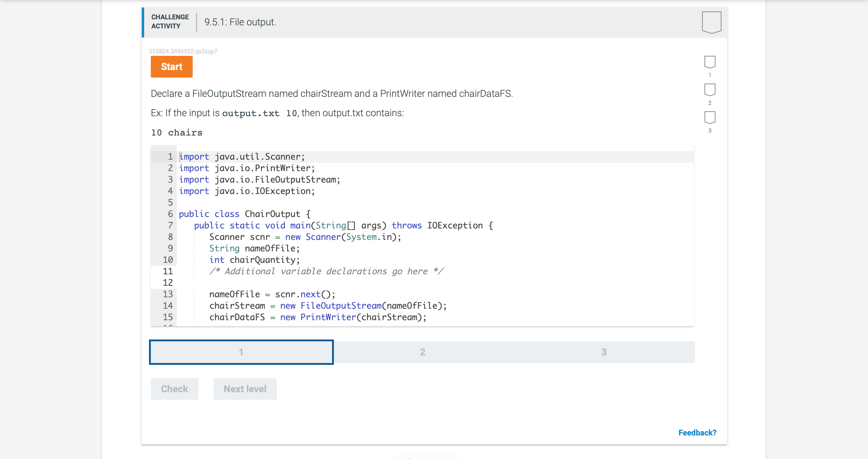The image size is (868, 459).
Task: Switch to challenge step tab 1
Action: [241, 352]
